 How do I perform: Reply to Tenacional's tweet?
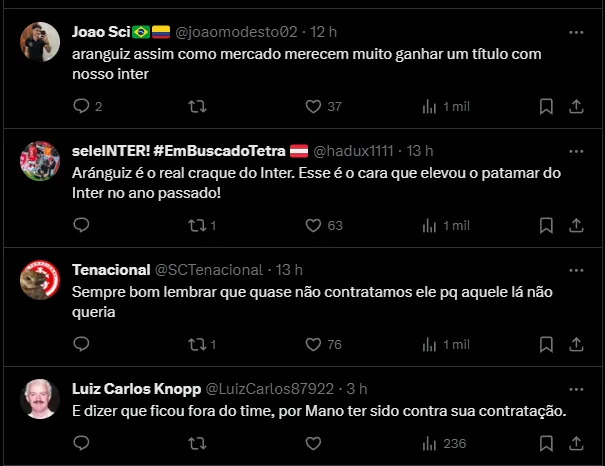click(x=82, y=344)
